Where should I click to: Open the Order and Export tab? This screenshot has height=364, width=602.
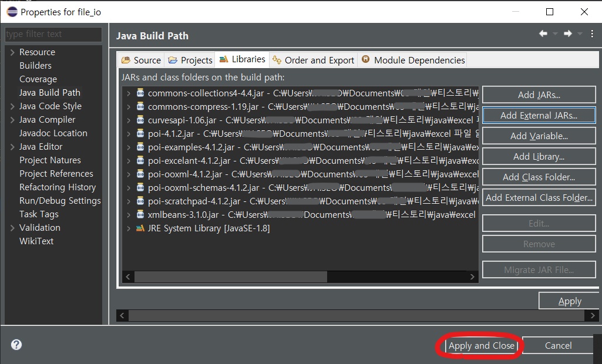(313, 60)
